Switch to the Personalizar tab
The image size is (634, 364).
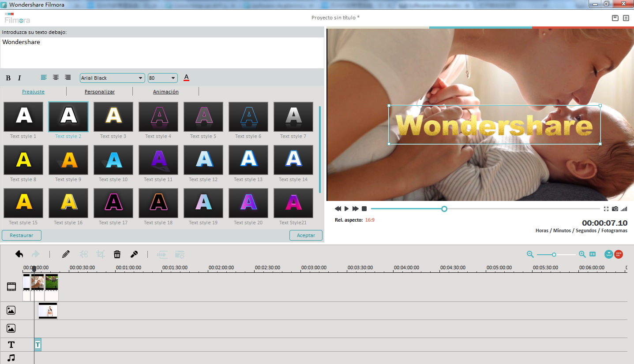(x=100, y=92)
